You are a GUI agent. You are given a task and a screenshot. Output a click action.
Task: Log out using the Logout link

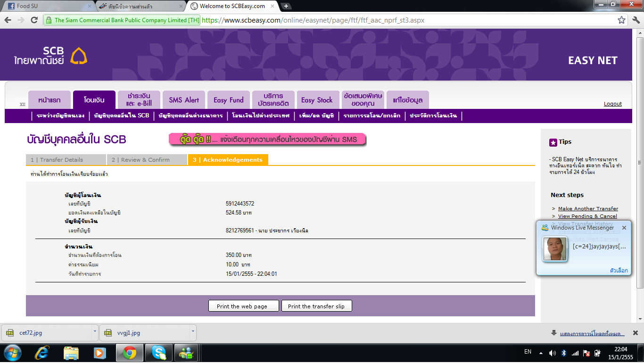click(x=613, y=104)
